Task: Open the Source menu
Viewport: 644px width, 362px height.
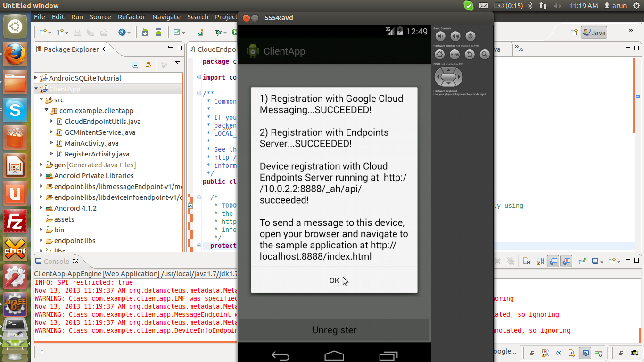Action: tap(100, 17)
